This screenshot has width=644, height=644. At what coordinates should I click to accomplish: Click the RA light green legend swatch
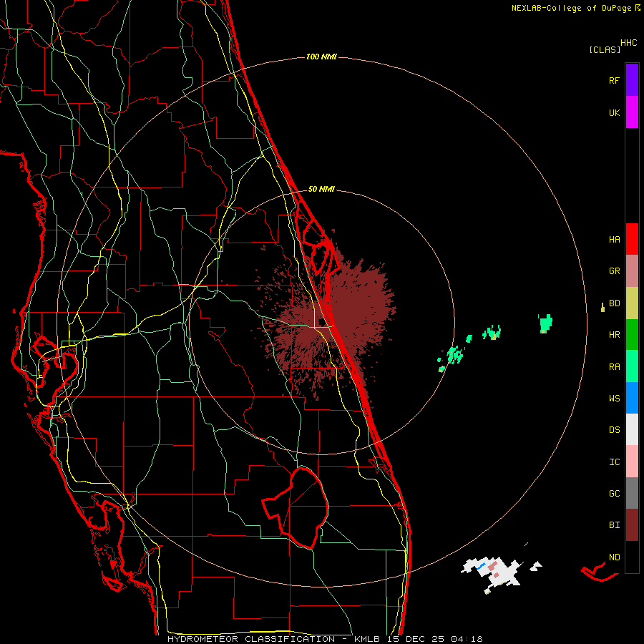pos(632,366)
